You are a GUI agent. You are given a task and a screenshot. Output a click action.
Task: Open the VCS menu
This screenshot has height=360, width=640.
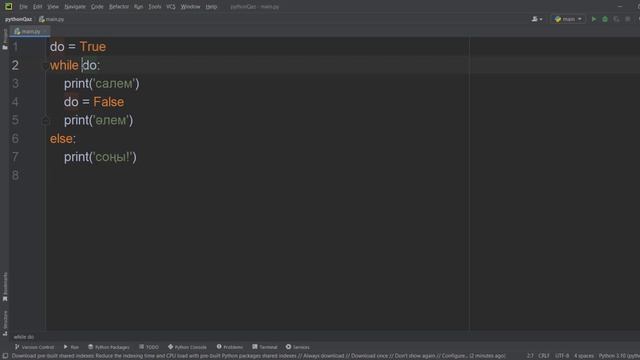tap(171, 7)
